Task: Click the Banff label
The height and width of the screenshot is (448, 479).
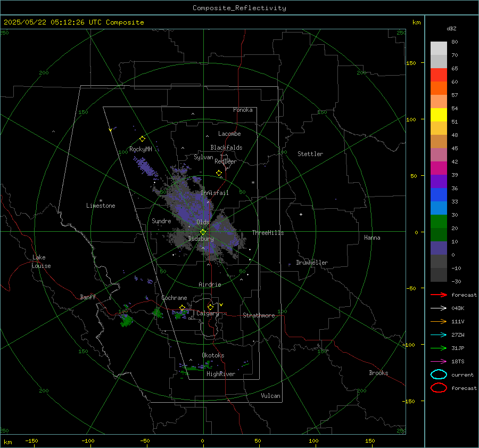Action: click(x=88, y=297)
